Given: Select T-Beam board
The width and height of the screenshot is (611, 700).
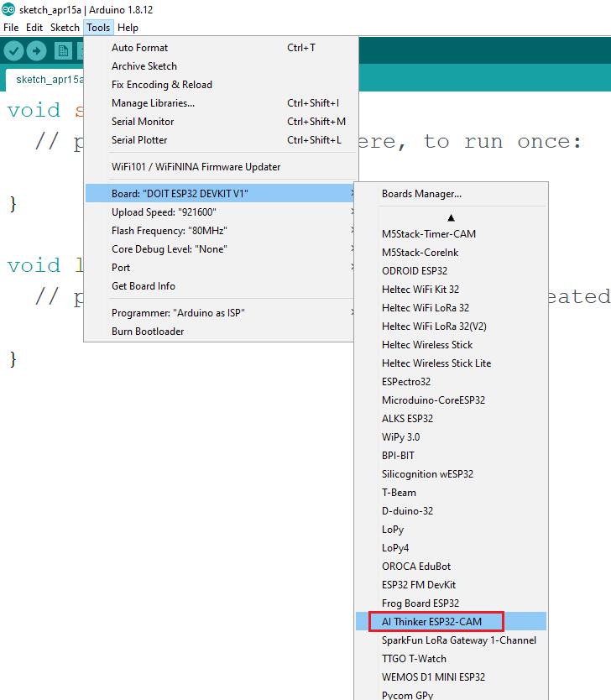Looking at the screenshot, I should 452,493.
